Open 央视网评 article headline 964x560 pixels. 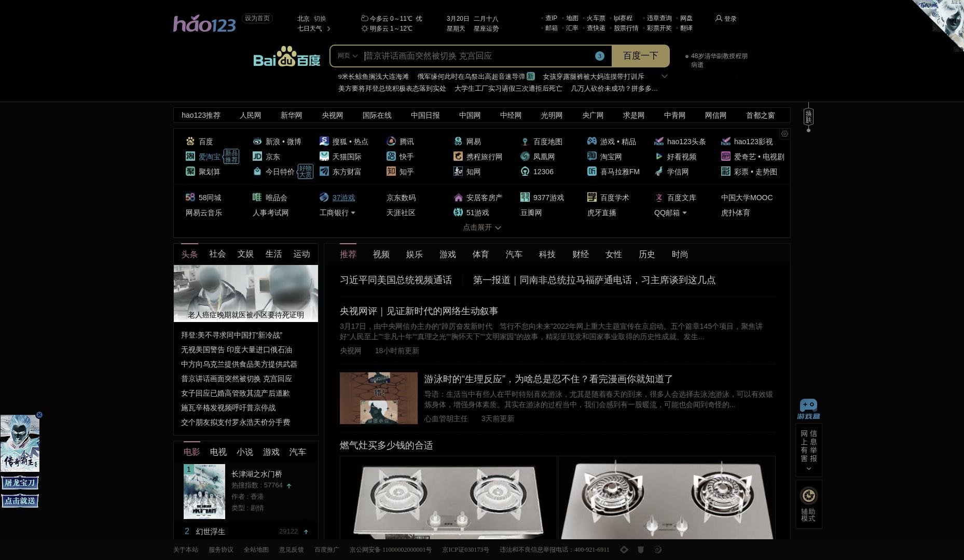419,311
